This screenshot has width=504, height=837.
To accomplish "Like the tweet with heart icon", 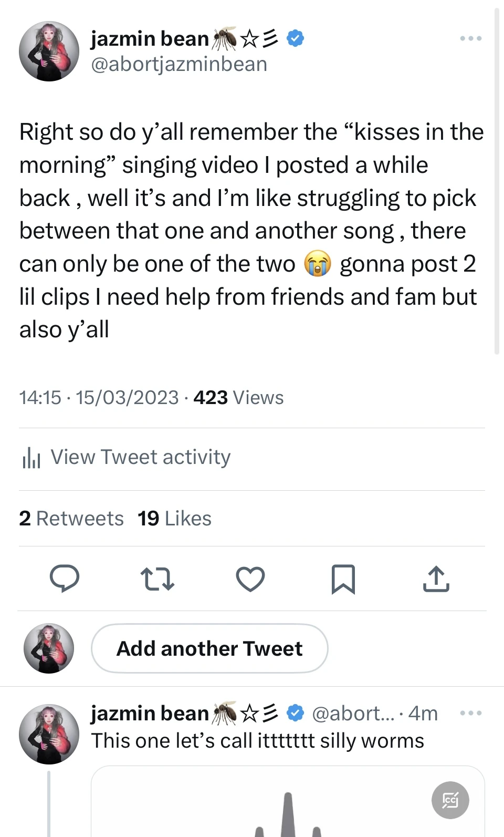I will point(250,579).
